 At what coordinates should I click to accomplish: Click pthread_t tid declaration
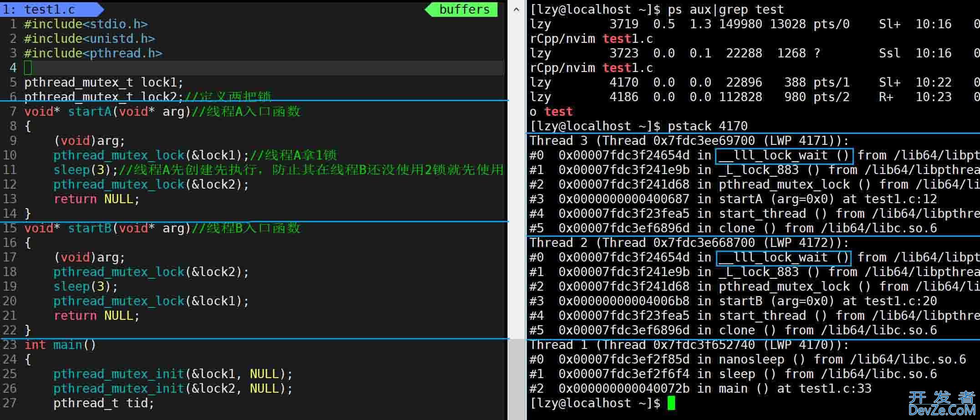click(x=104, y=403)
